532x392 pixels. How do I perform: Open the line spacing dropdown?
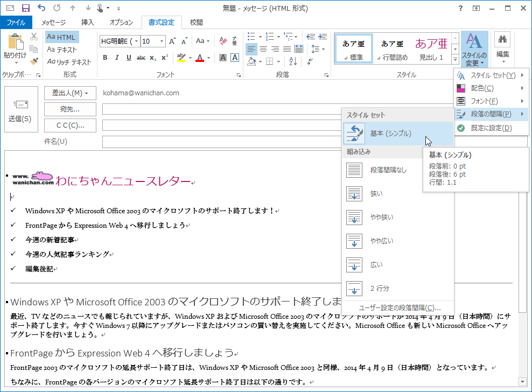(x=318, y=49)
